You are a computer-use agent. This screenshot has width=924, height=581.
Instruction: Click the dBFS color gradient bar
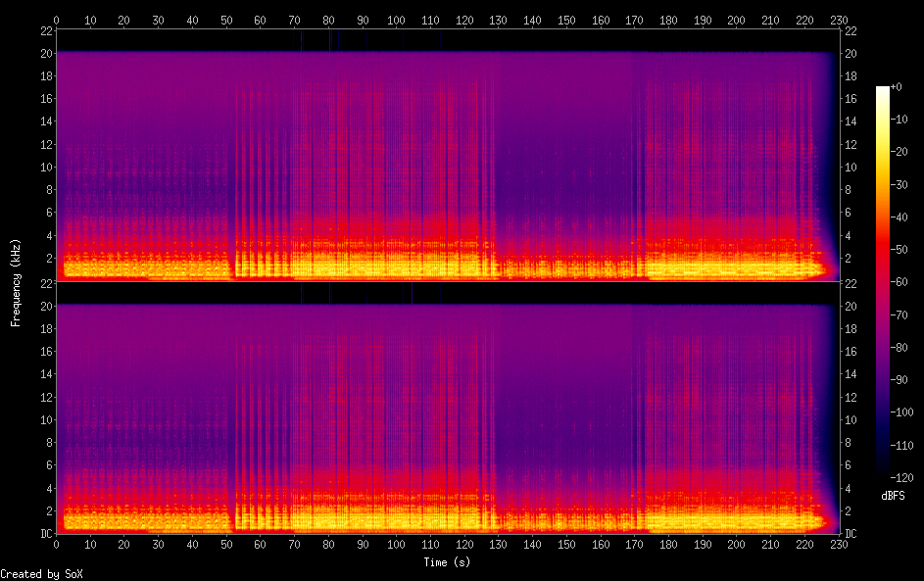click(x=882, y=281)
